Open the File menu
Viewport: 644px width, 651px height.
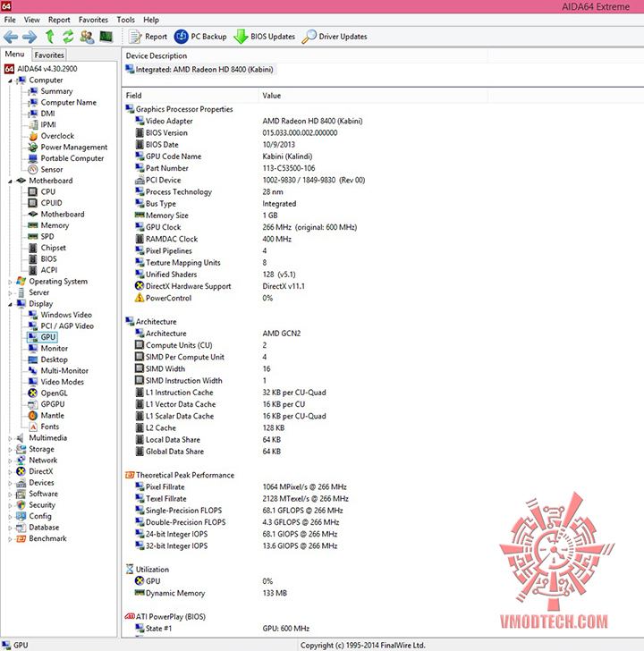pos(10,20)
